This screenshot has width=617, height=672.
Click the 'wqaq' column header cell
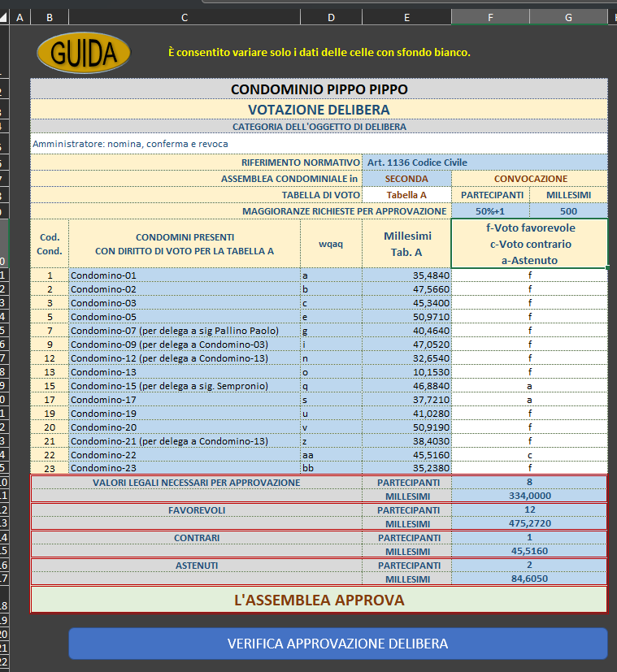[331, 244]
